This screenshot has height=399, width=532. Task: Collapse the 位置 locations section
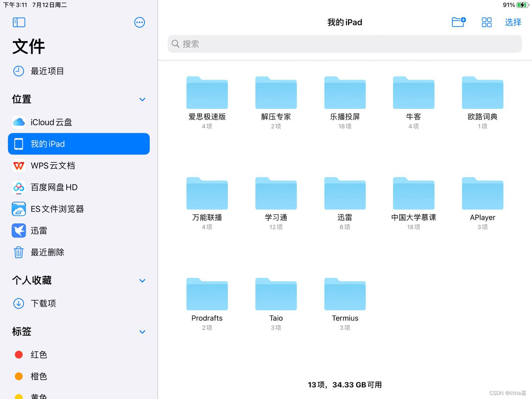142,99
